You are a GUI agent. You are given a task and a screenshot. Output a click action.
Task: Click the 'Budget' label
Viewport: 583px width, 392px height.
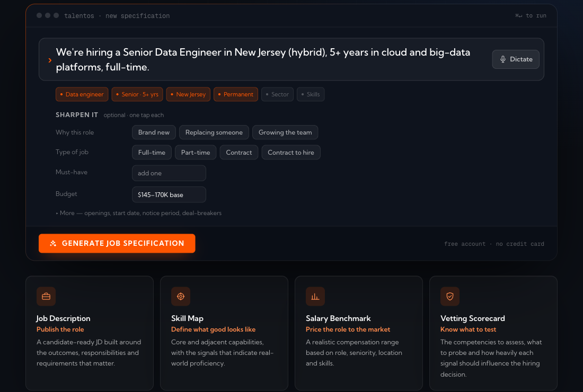tap(66, 194)
